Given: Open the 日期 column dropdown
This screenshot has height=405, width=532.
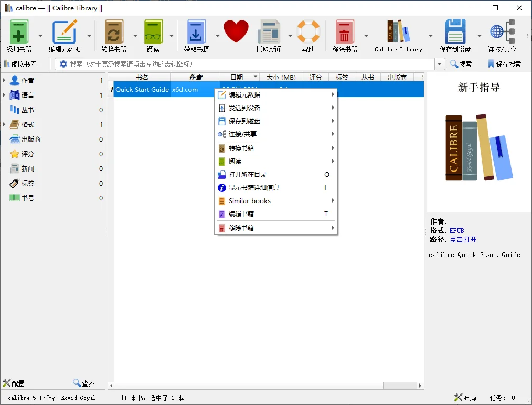Looking at the screenshot, I should click(256, 77).
